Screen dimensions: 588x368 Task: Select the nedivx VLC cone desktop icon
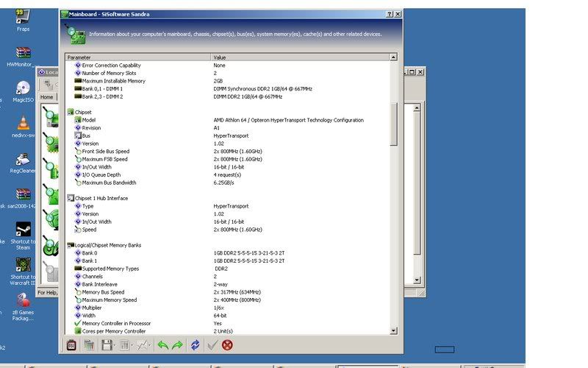tap(23, 127)
